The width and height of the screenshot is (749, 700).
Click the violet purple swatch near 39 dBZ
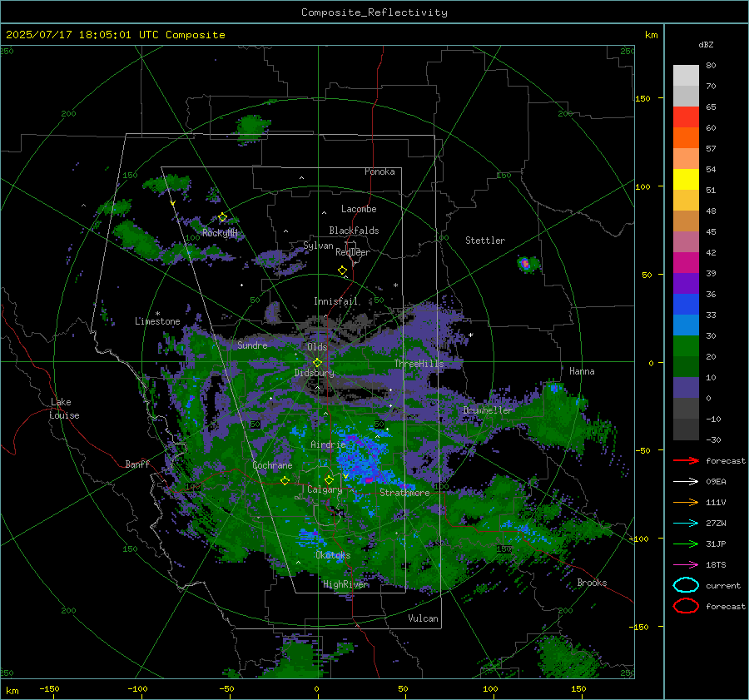[x=686, y=283]
